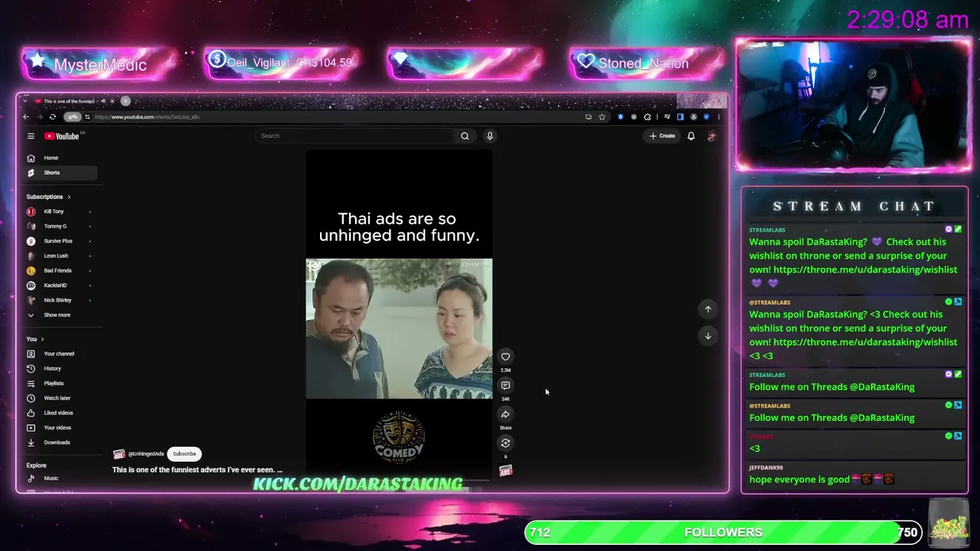
Task: Open the browser three-dot menu
Action: tap(718, 117)
